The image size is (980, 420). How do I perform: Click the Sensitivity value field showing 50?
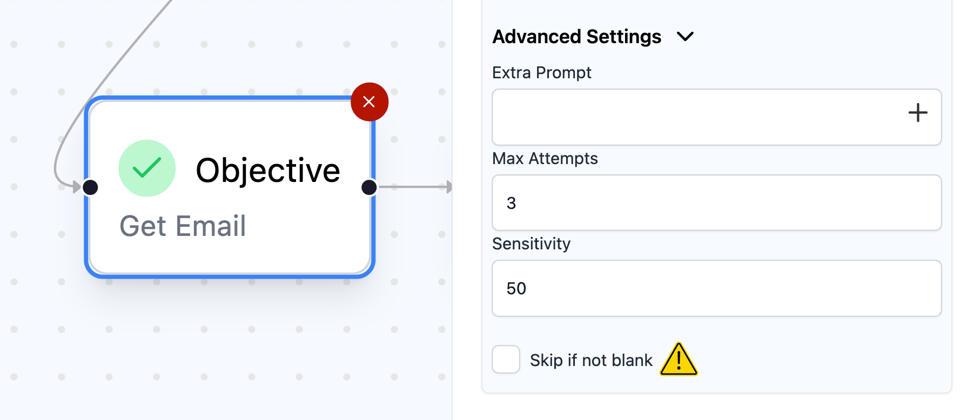716,288
